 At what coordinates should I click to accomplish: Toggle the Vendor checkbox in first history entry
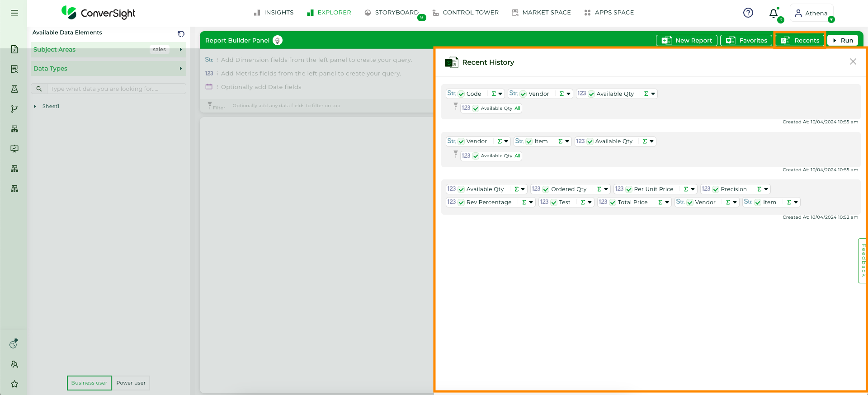tap(523, 94)
